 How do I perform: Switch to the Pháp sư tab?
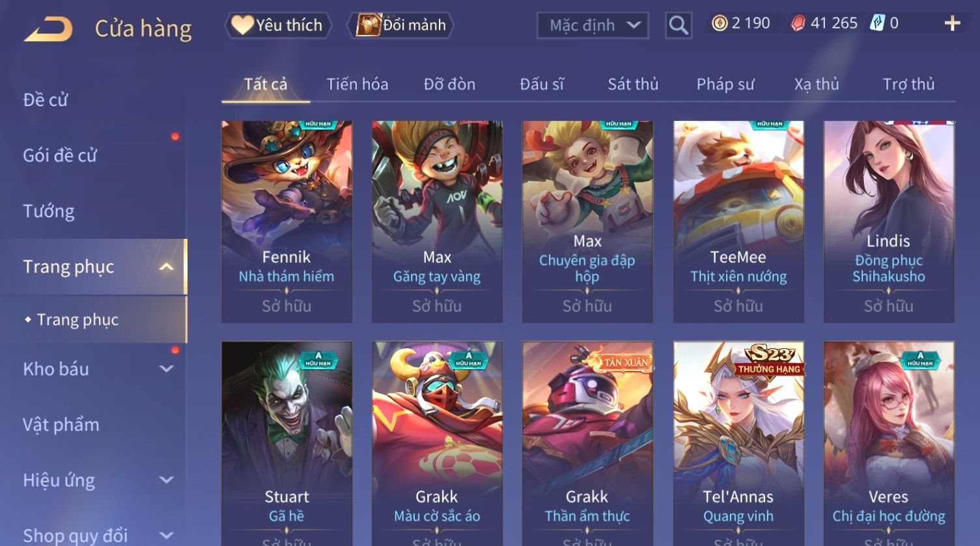pyautogui.click(x=725, y=84)
